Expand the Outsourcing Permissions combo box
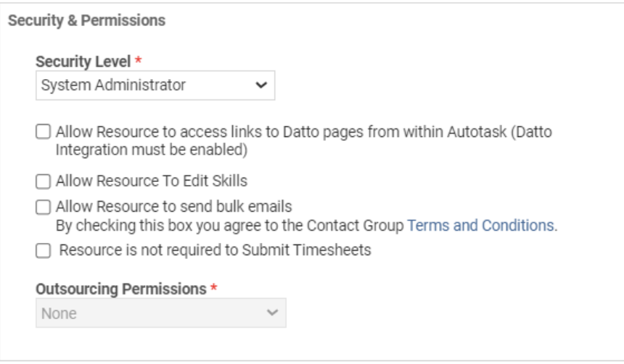 click(160, 313)
